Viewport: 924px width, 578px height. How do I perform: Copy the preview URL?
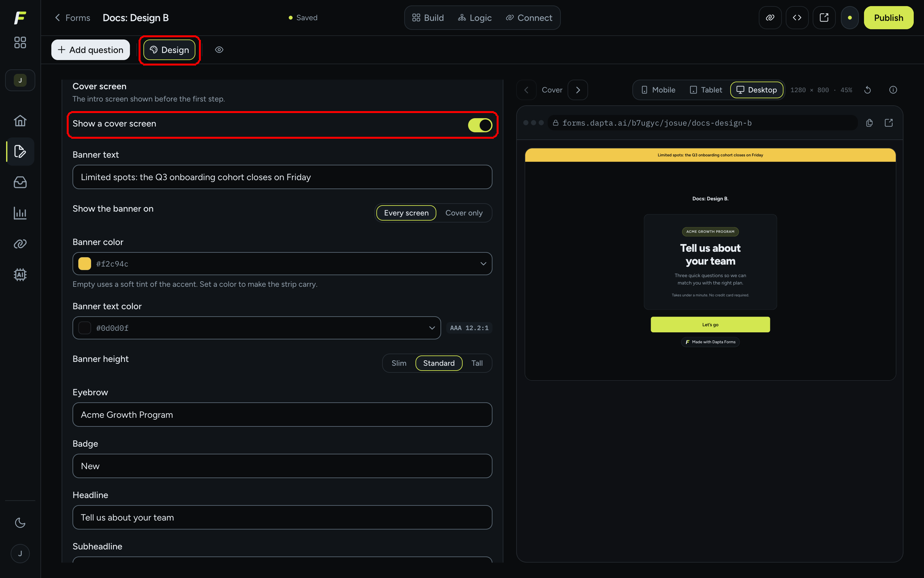[x=869, y=123]
